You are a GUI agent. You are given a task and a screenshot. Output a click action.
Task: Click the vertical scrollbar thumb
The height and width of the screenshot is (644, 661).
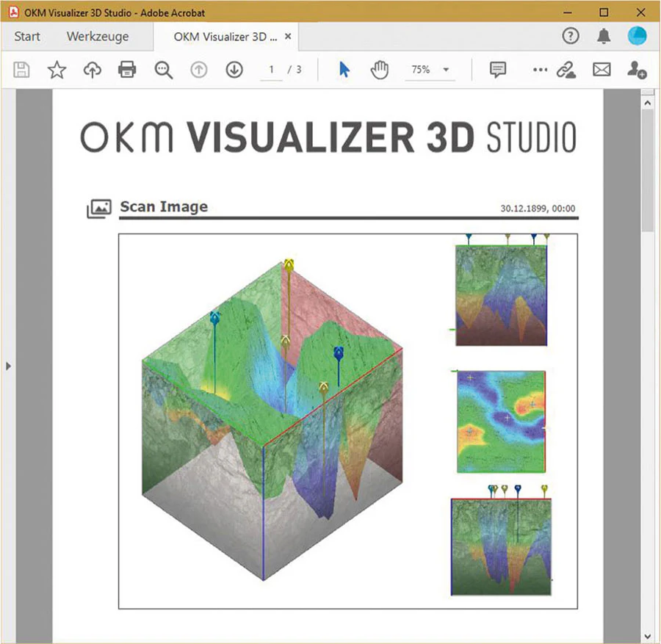click(648, 170)
